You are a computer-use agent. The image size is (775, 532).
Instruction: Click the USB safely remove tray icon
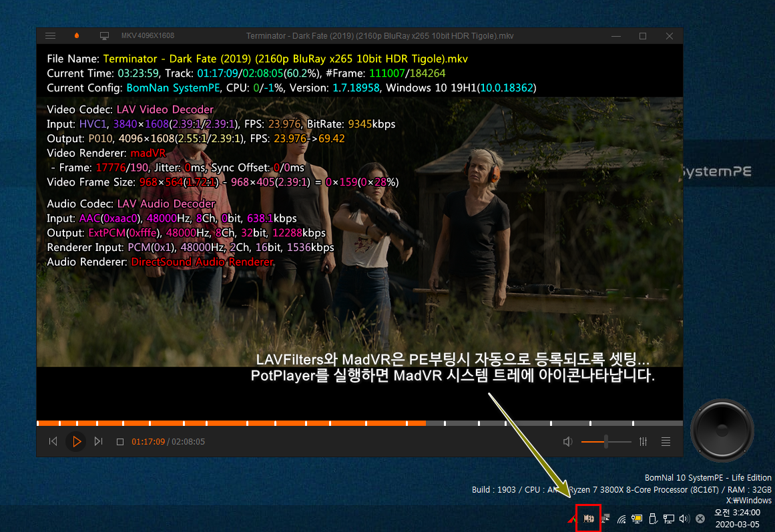pos(653,519)
